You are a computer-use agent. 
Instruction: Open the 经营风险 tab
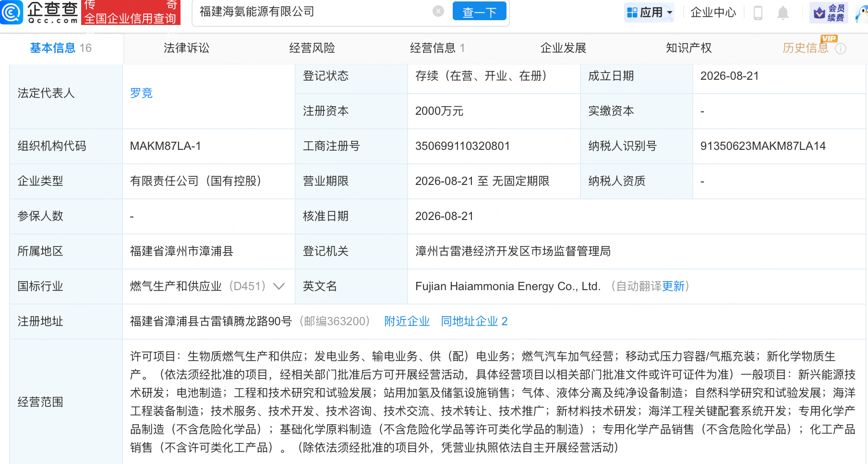pos(312,48)
